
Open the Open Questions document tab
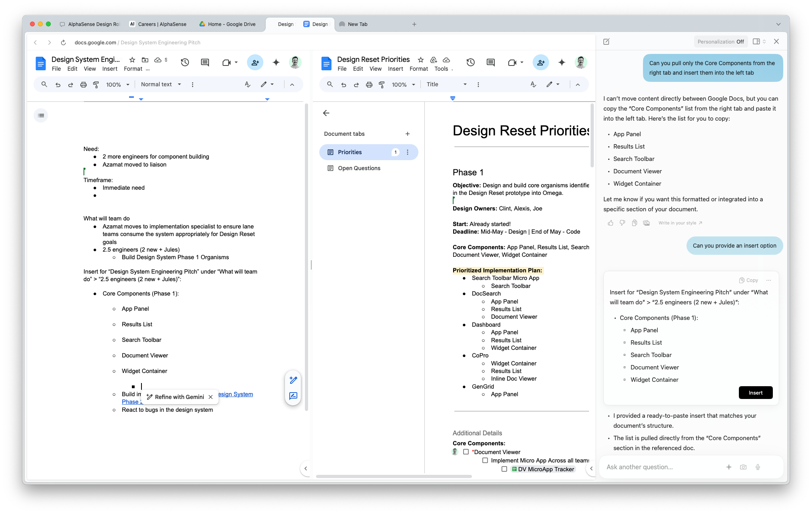tap(359, 168)
